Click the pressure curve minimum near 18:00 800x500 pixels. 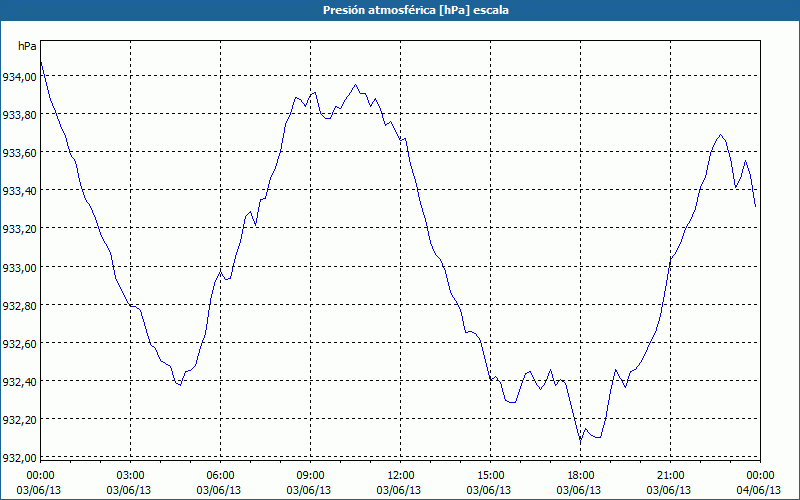[581, 440]
